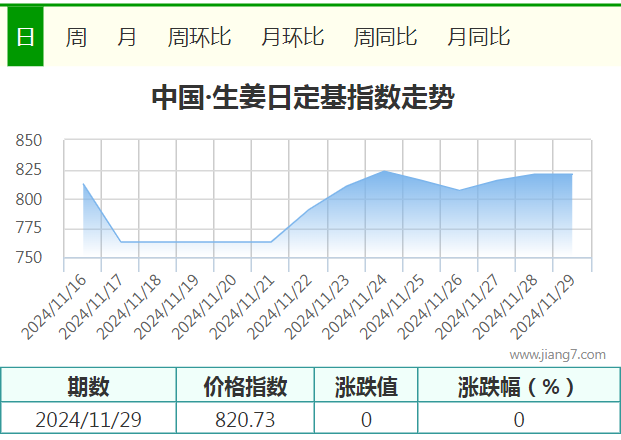Click the chart dip point at 2024/11/26
The image size is (621, 440).
459,190
